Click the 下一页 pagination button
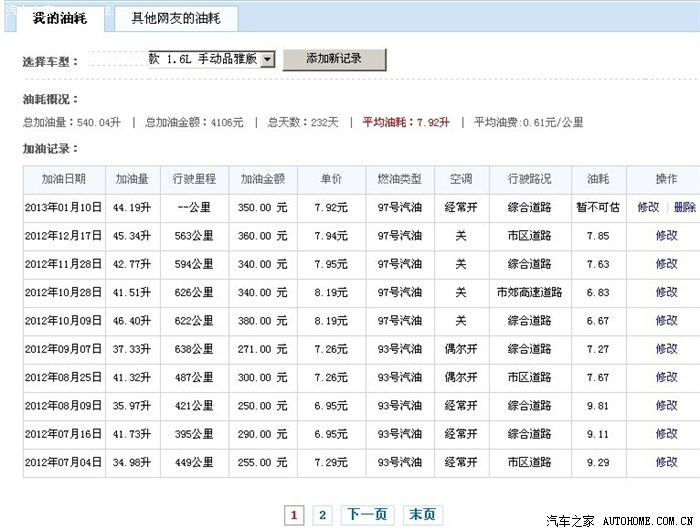This screenshot has height=530, width=700. pyautogui.click(x=367, y=515)
